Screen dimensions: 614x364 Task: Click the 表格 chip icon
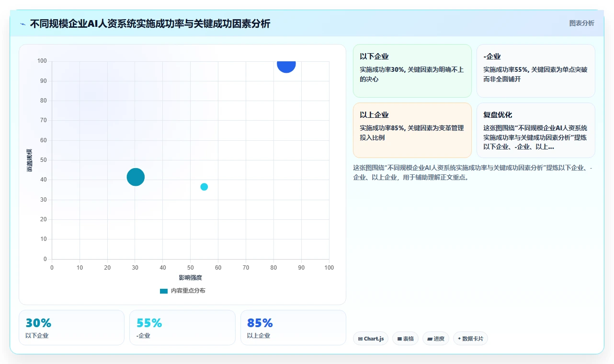(x=399, y=339)
